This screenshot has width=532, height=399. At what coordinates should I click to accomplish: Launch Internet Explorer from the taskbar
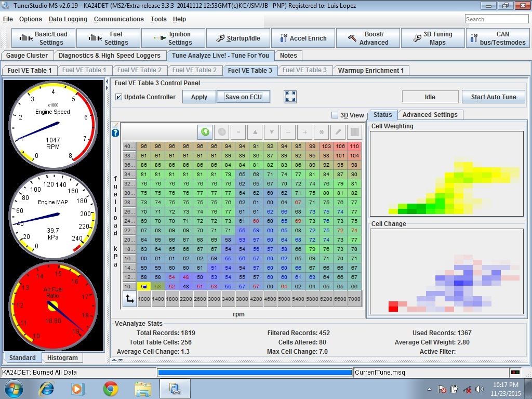(x=46, y=389)
